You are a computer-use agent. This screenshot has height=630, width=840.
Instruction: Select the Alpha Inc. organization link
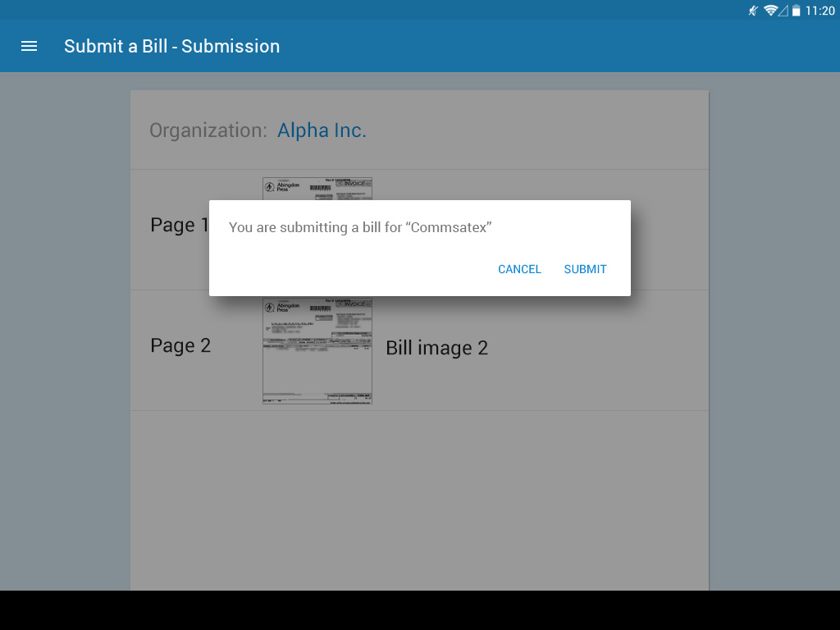(322, 130)
